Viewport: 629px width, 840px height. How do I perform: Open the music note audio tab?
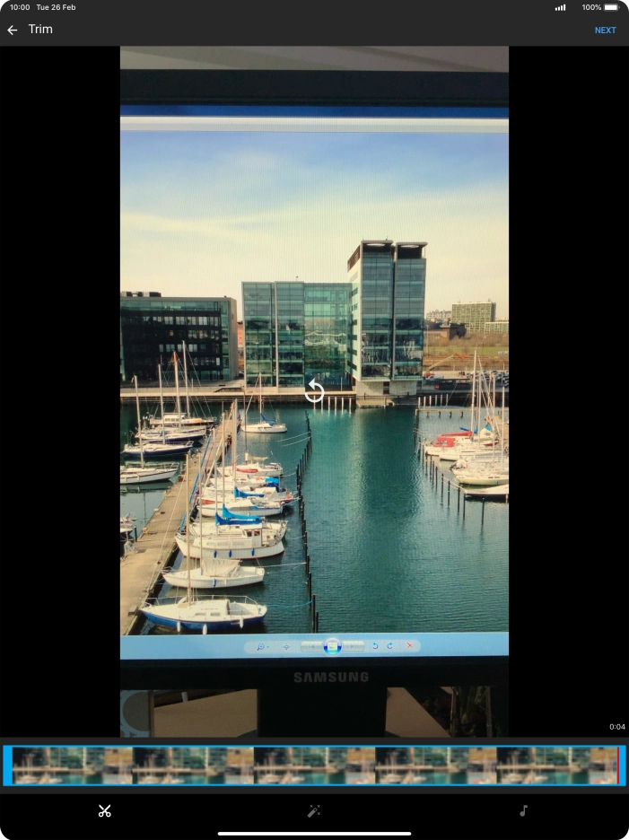(x=523, y=810)
